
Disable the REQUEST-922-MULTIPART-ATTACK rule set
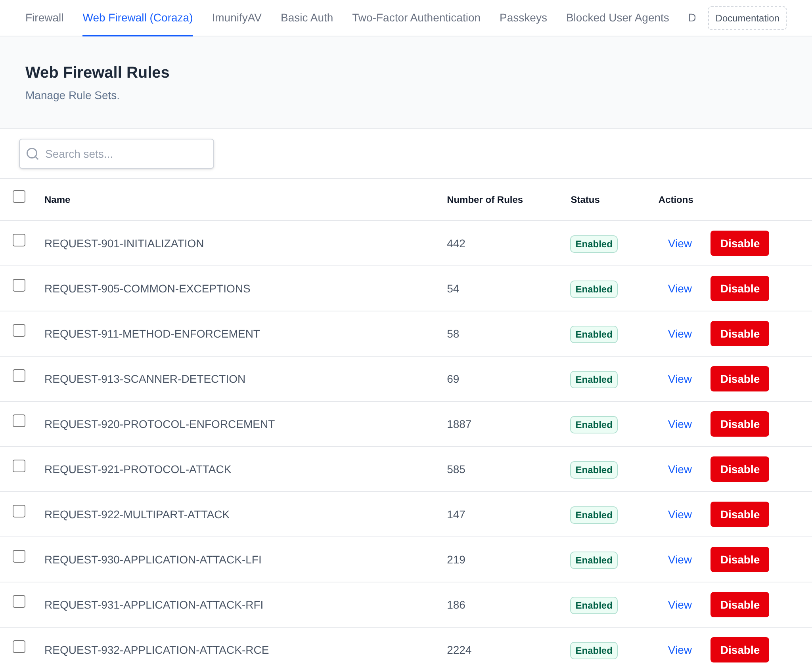(x=740, y=514)
